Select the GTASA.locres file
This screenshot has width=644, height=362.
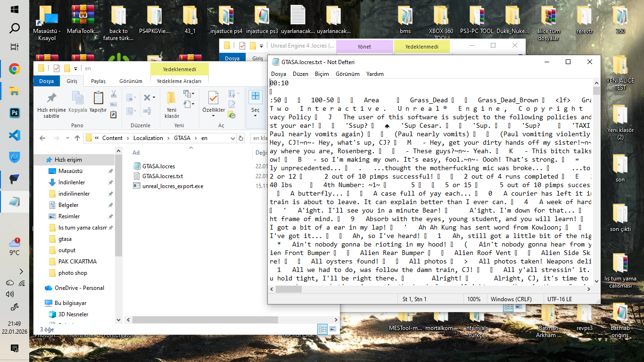click(159, 166)
